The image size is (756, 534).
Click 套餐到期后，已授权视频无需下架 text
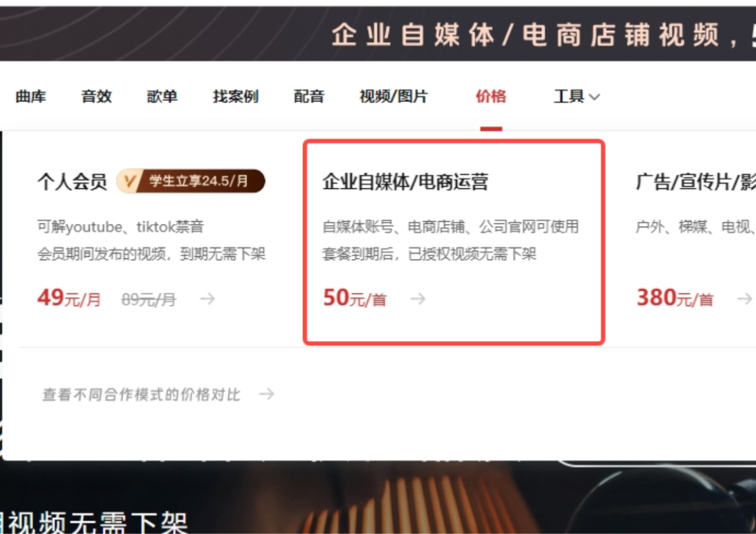click(x=429, y=254)
